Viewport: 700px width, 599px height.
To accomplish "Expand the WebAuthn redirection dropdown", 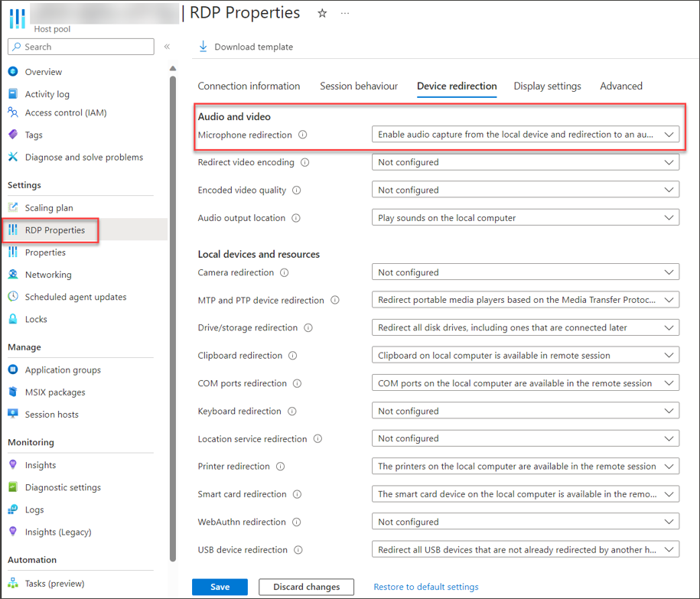I will click(526, 522).
